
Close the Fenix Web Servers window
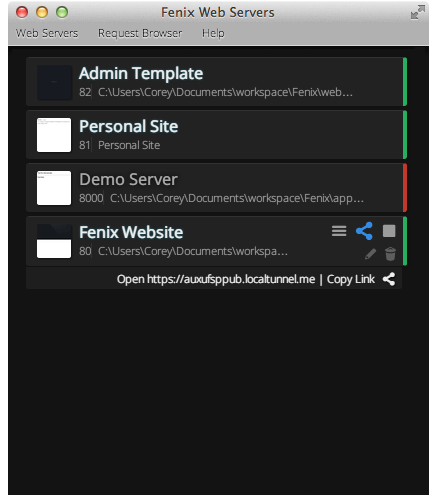coord(22,12)
